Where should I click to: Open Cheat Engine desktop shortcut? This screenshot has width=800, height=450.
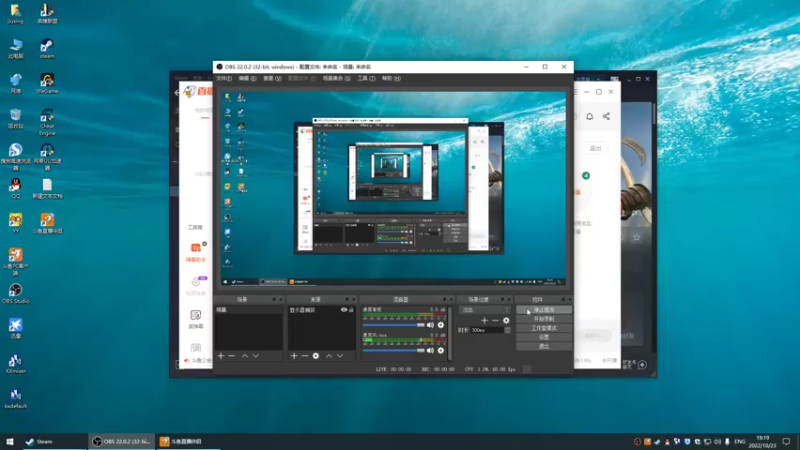point(47,122)
